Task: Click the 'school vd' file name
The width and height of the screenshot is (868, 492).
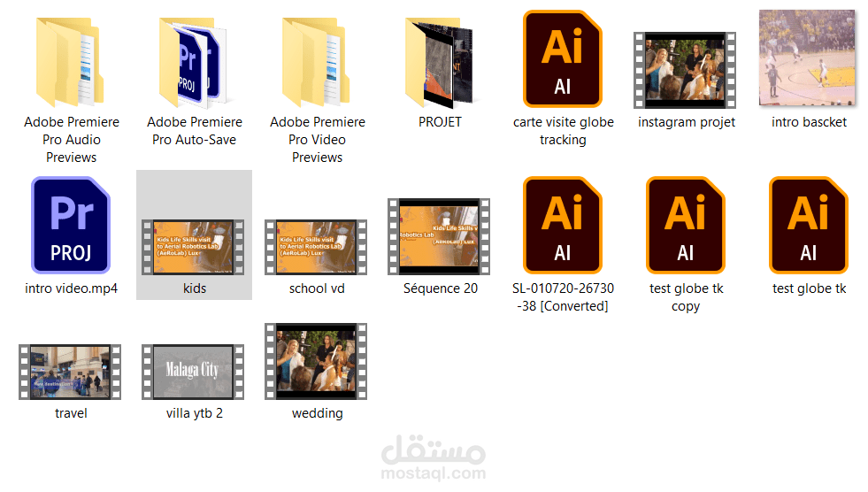Action: coord(317,288)
